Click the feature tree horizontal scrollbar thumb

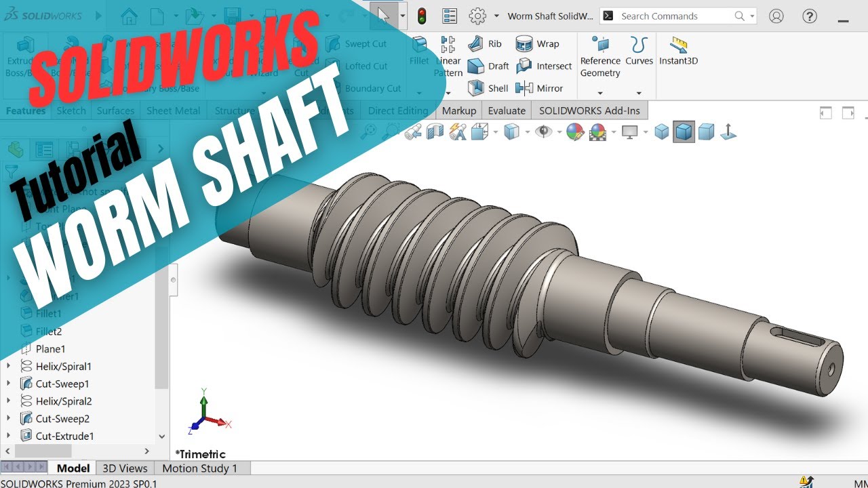(43, 451)
